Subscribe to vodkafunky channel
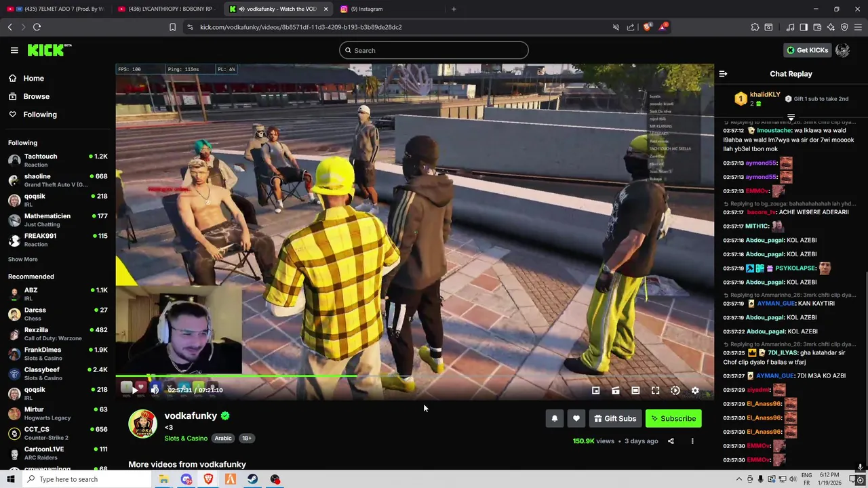This screenshot has height=488, width=868. tap(673, 418)
